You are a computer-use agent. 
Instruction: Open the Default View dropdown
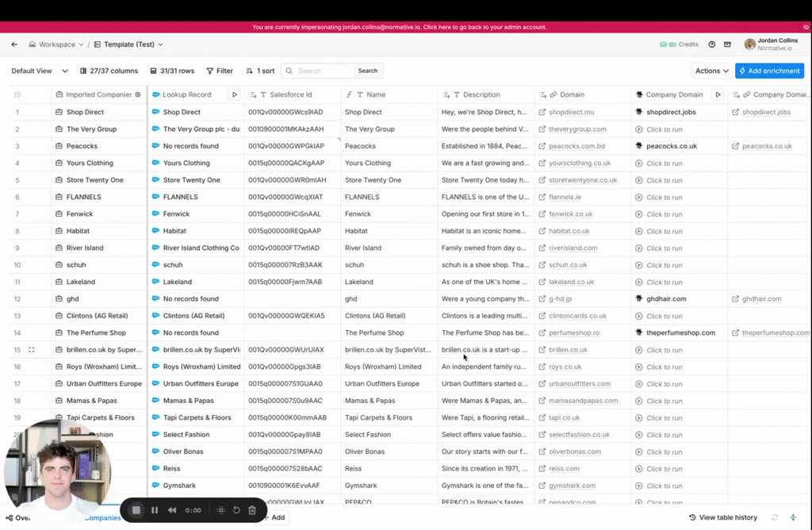tap(40, 71)
